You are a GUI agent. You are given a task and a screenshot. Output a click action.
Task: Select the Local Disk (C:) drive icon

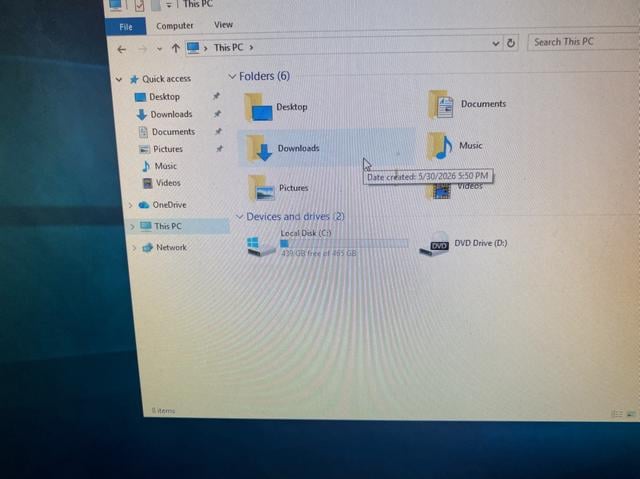(x=261, y=246)
